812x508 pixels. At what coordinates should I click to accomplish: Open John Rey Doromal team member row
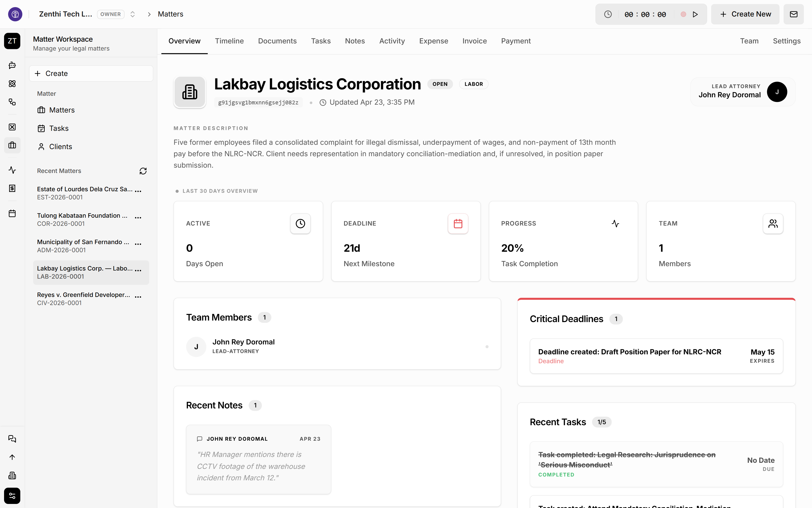tap(337, 346)
